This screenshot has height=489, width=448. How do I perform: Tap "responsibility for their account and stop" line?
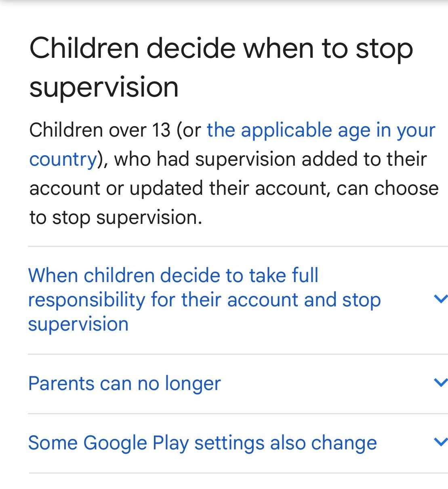click(x=204, y=300)
